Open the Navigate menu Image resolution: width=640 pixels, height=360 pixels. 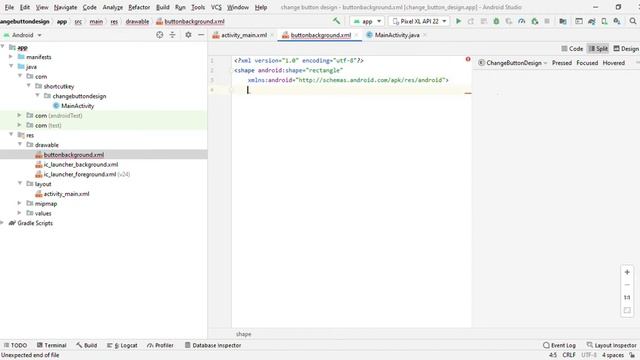coord(65,7)
